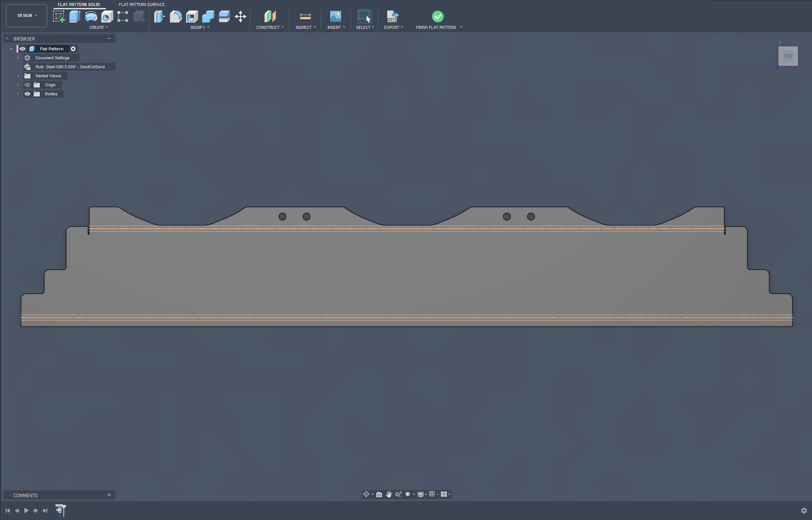Click the Fillet tool icon
Image resolution: width=812 pixels, height=520 pixels.
[x=176, y=17]
